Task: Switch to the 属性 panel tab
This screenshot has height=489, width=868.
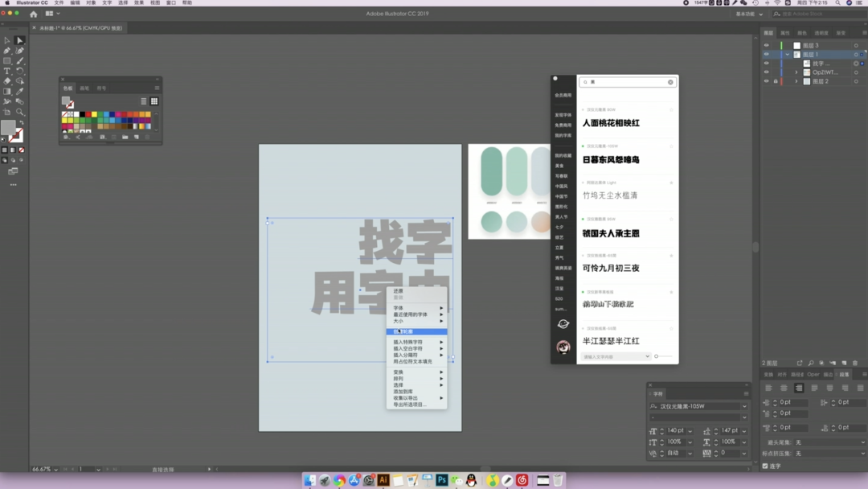Action: pos(785,33)
